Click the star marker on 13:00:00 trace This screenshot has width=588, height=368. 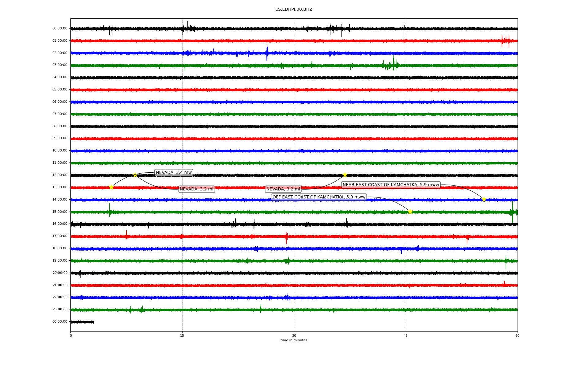(x=111, y=187)
